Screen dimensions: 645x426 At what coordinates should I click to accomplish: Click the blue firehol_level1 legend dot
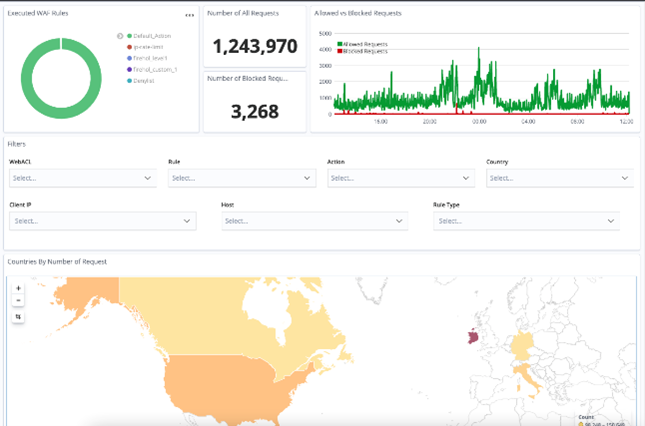[x=129, y=58]
